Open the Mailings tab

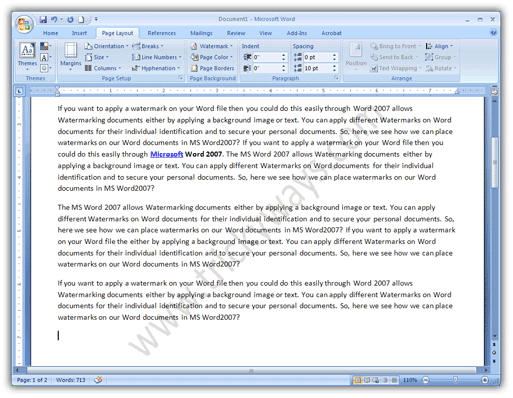(201, 33)
